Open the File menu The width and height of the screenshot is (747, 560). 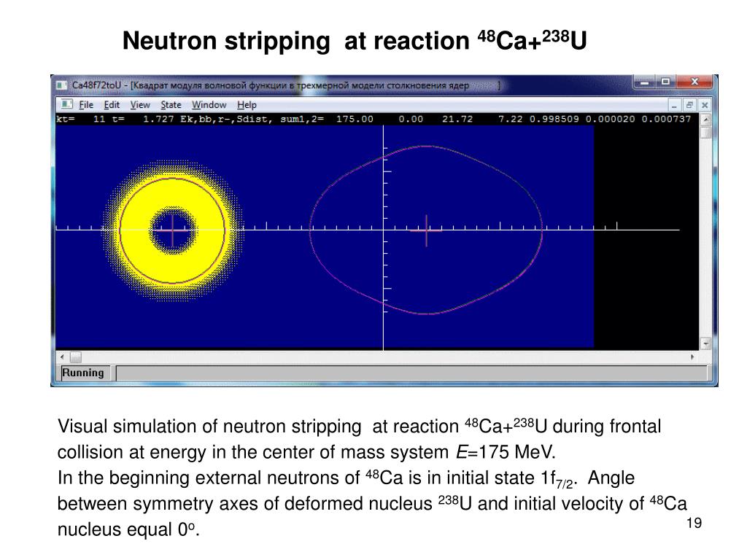coord(86,105)
